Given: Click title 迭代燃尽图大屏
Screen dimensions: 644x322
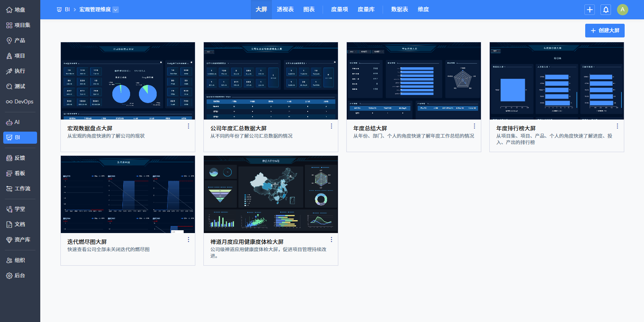Looking at the screenshot, I should click(x=87, y=242).
